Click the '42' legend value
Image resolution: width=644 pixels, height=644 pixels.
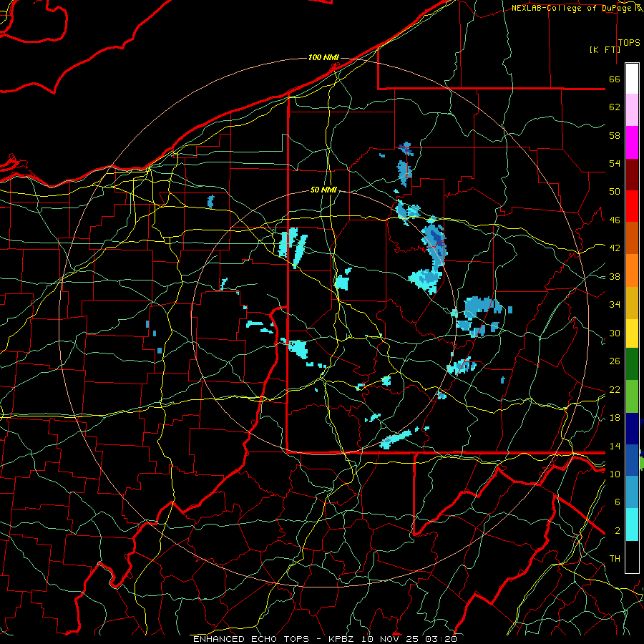click(615, 248)
